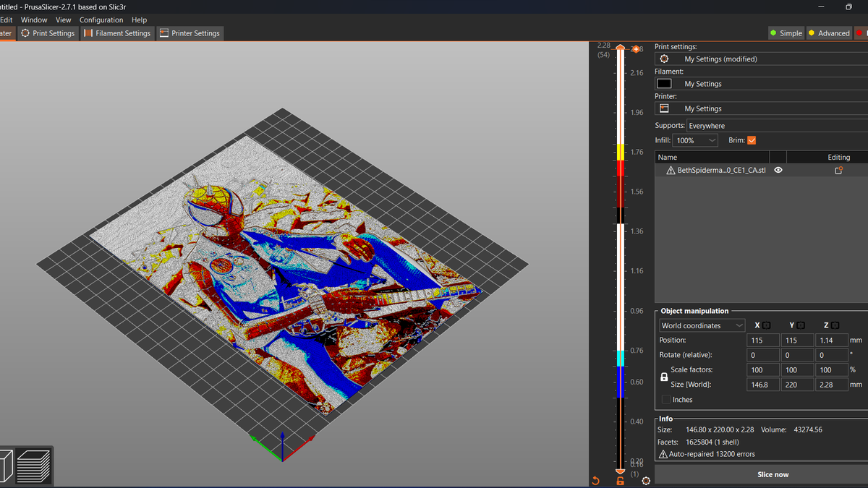The width and height of the screenshot is (868, 488).
Task: Click the warning icon on BethSpiderman object
Action: (x=670, y=170)
